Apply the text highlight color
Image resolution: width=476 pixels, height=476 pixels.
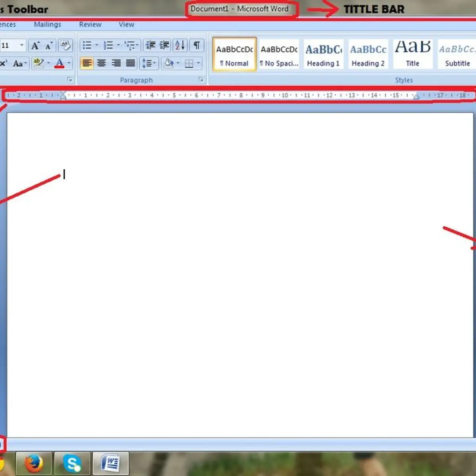click(38, 63)
